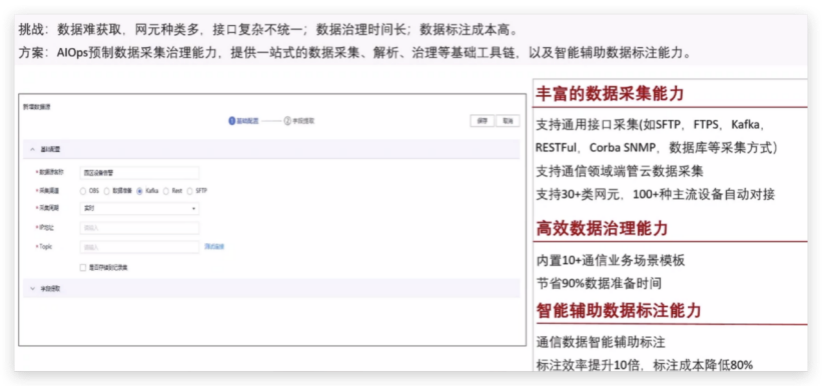This screenshot has height=388, width=822.
Task: Click the line beginning 标注效率提升10倍
Action: [645, 365]
